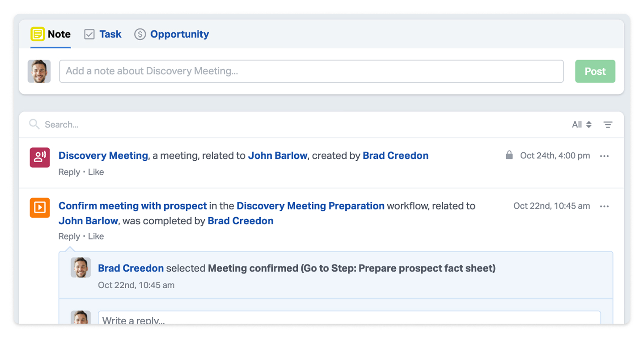Screen dimensions: 644x338
Task: Open more options for Confirm meeting entry
Action: coord(604,206)
